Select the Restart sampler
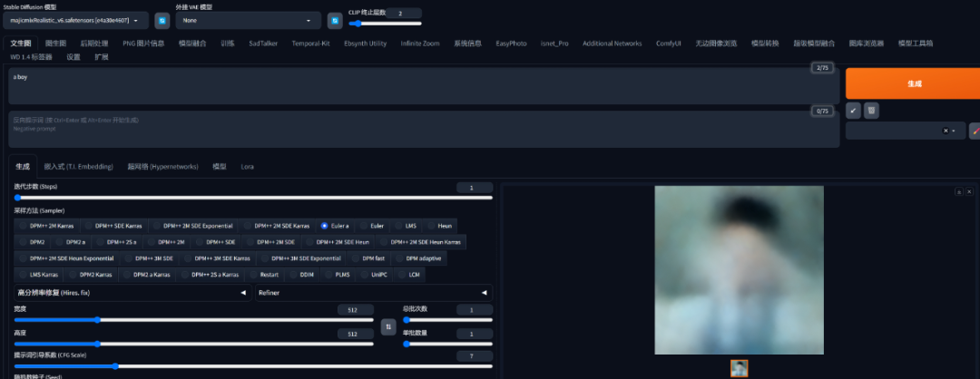 pyautogui.click(x=264, y=274)
